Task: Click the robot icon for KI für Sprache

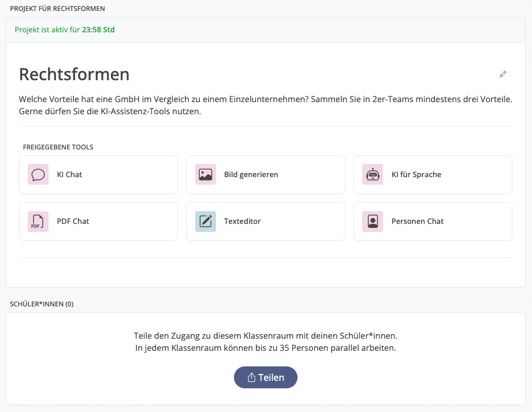Action: point(373,174)
